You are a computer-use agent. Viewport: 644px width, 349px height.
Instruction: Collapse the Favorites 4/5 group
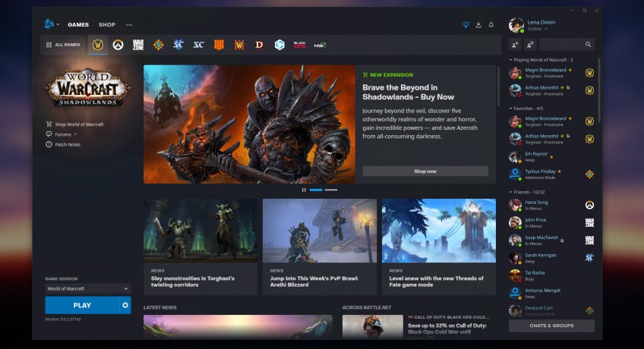pyautogui.click(x=526, y=108)
